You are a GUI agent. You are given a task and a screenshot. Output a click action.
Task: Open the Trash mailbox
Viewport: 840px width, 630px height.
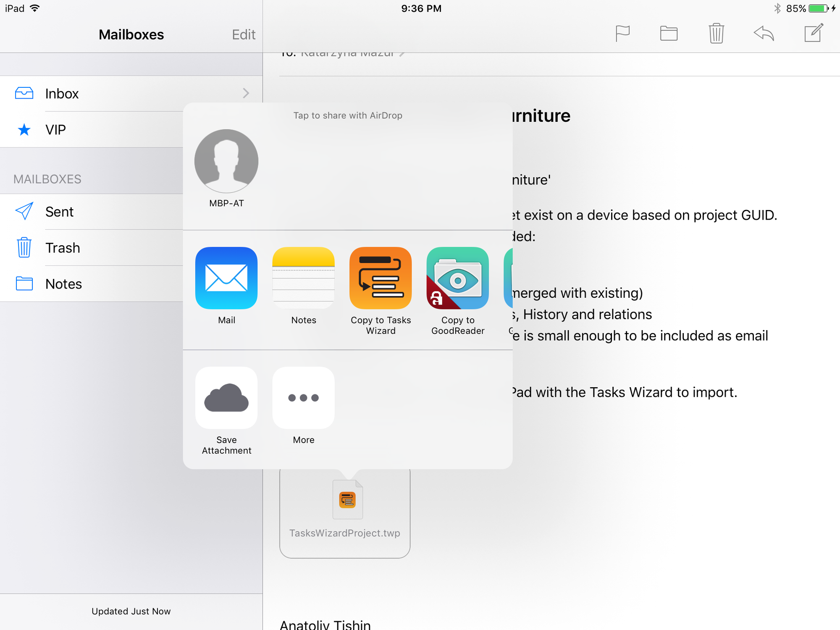[x=91, y=248]
